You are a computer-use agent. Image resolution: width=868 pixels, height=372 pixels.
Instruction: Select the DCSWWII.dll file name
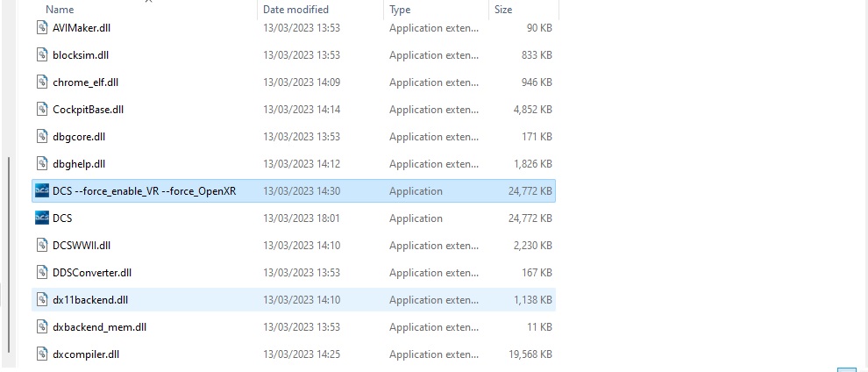[x=82, y=246]
